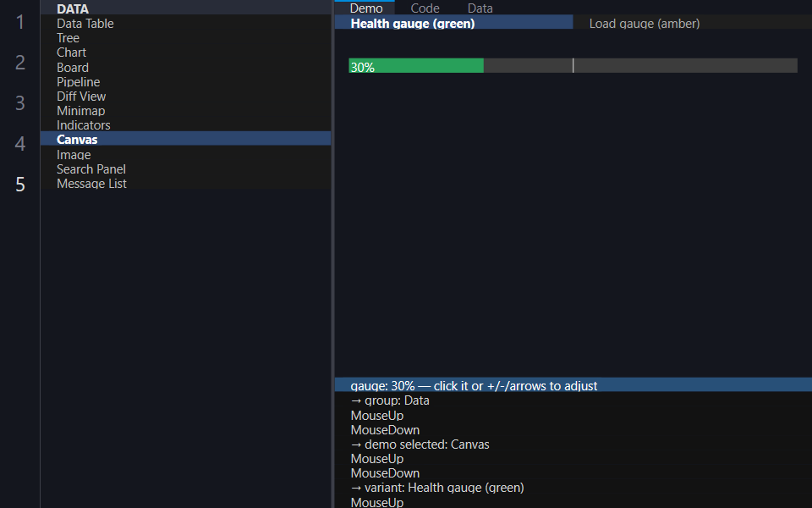Image resolution: width=812 pixels, height=508 pixels.
Task: Switch to group number 2
Action: tap(19, 62)
